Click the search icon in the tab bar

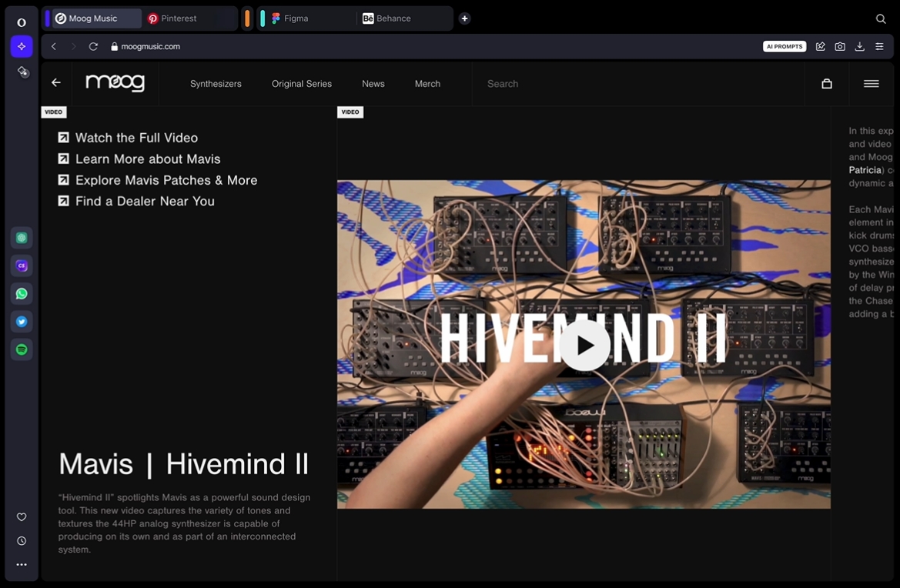pos(881,19)
